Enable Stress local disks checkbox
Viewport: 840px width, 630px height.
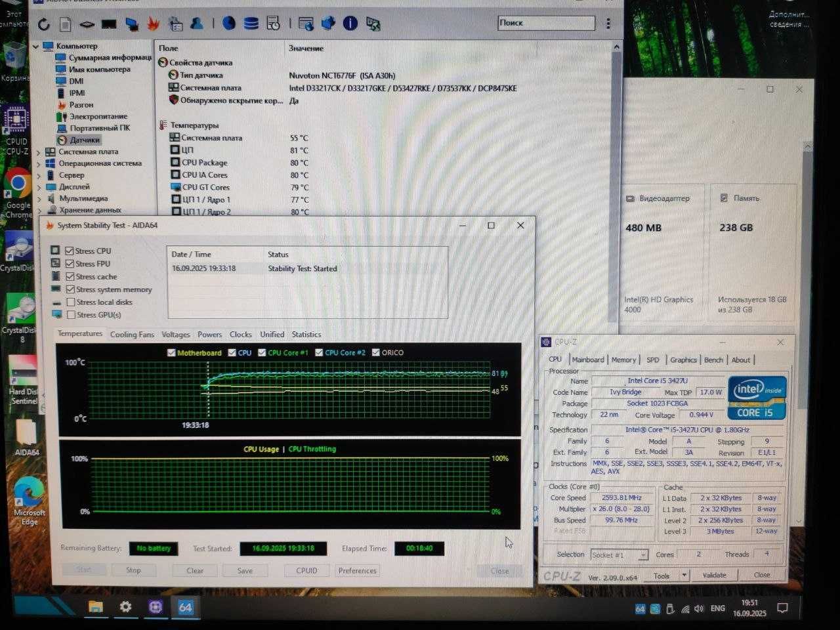(x=71, y=302)
